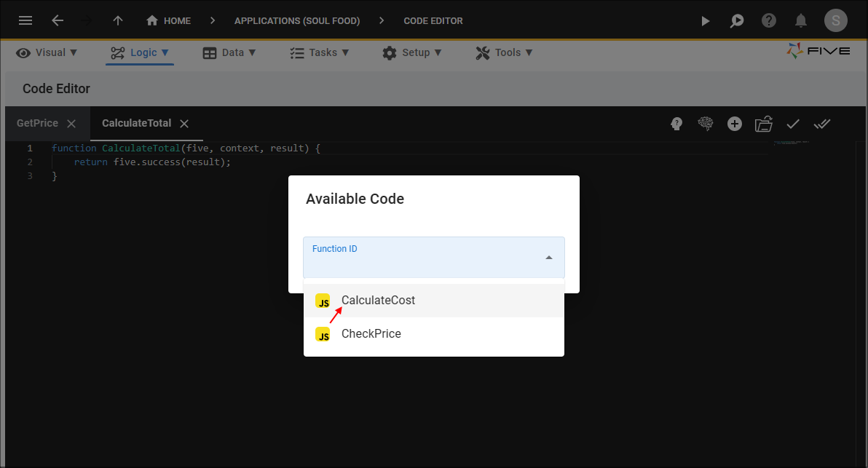Open the Visual menu
The image size is (868, 468).
[x=47, y=52]
